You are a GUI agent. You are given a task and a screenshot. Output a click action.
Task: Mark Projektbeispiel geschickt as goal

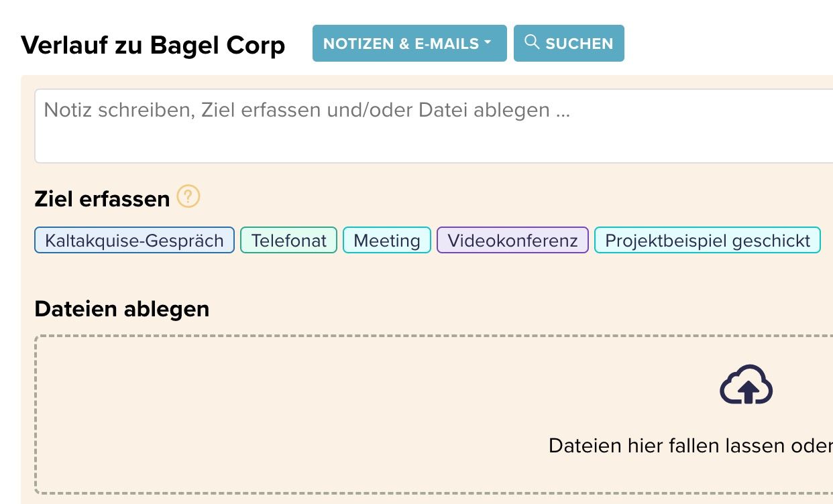pos(707,240)
